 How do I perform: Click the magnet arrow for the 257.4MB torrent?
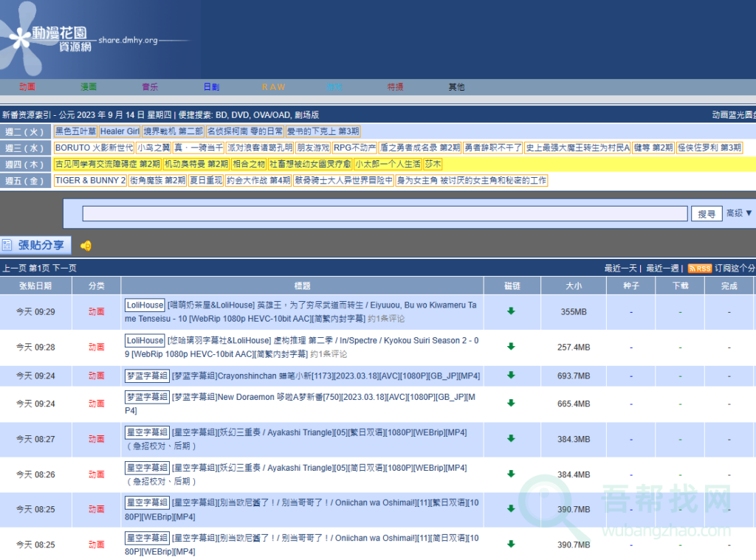[511, 347]
